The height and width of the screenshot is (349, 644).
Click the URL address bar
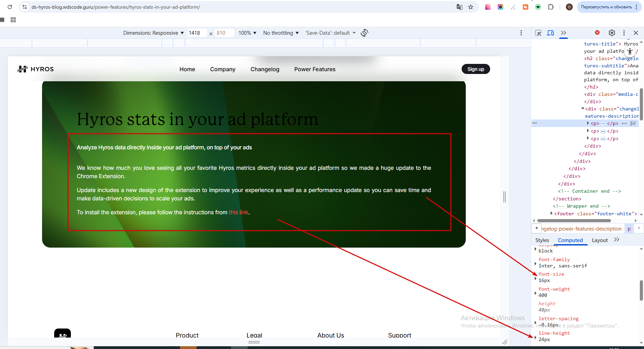tap(240, 7)
